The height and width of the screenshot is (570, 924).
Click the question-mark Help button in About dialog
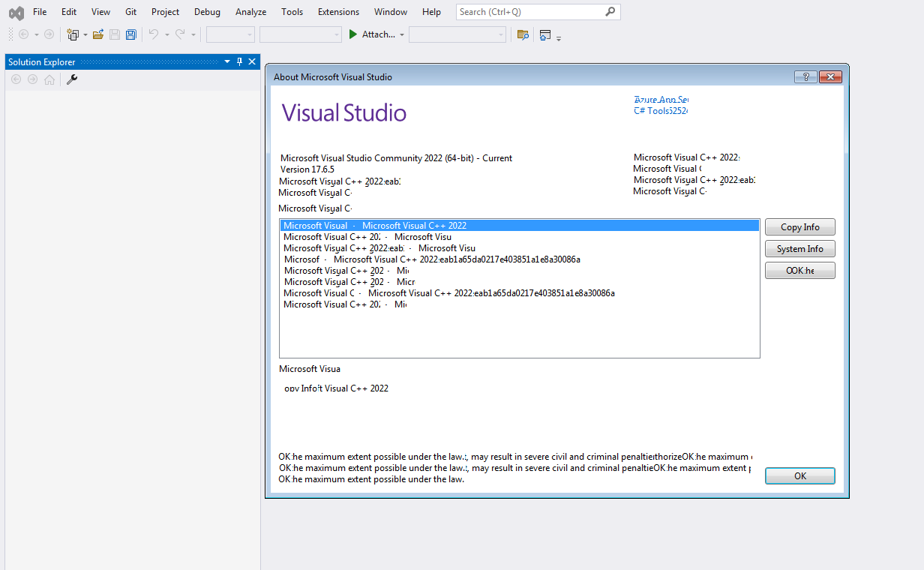click(x=805, y=77)
